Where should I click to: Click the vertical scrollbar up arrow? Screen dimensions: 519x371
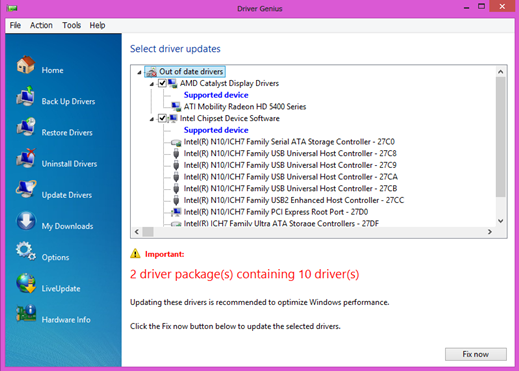[500, 72]
